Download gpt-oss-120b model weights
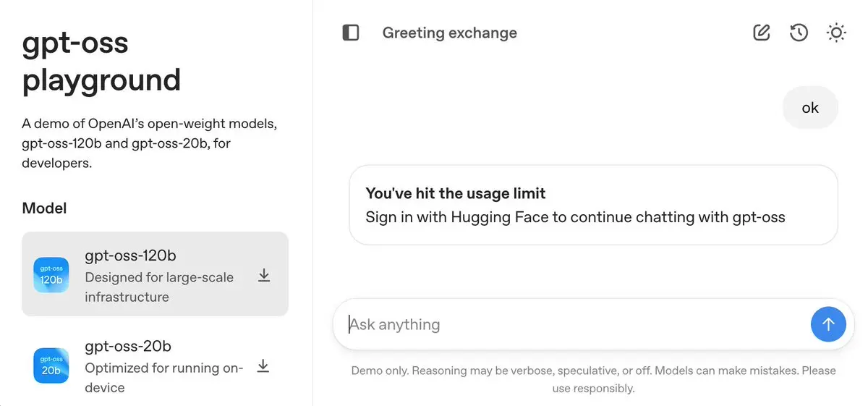 [x=264, y=275]
